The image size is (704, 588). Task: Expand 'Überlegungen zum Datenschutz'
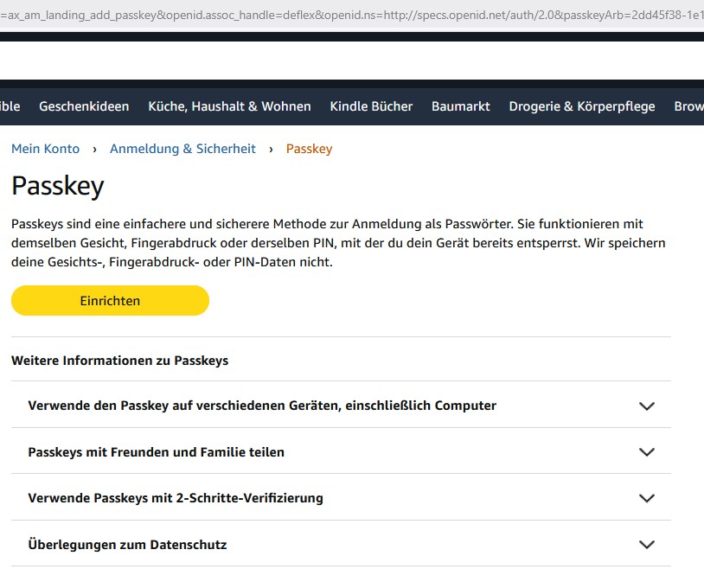click(x=125, y=544)
